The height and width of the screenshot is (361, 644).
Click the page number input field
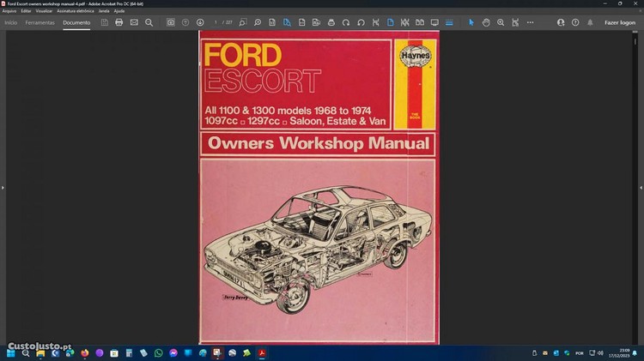[216, 22]
